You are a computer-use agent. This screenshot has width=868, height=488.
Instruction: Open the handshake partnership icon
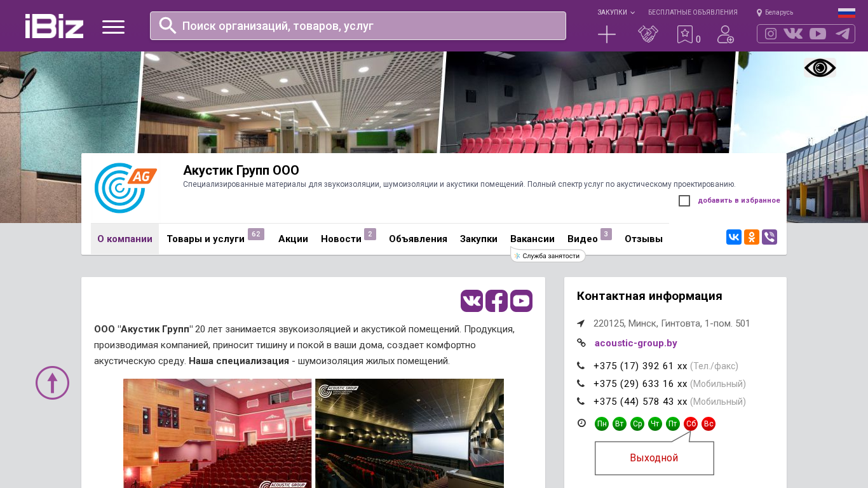pyautogui.click(x=648, y=34)
